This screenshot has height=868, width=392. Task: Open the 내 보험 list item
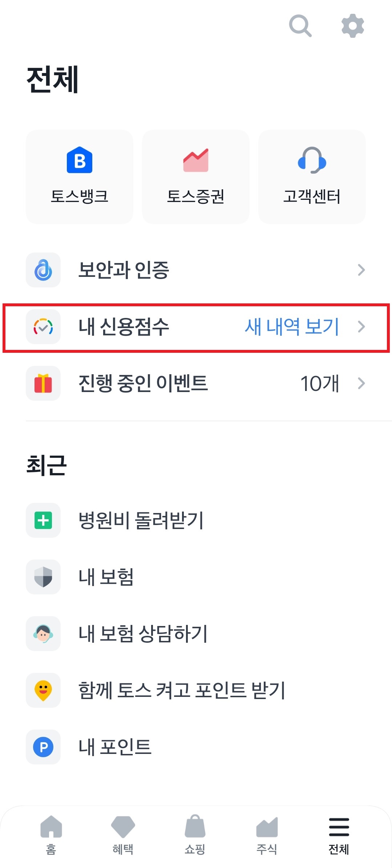pyautogui.click(x=106, y=577)
